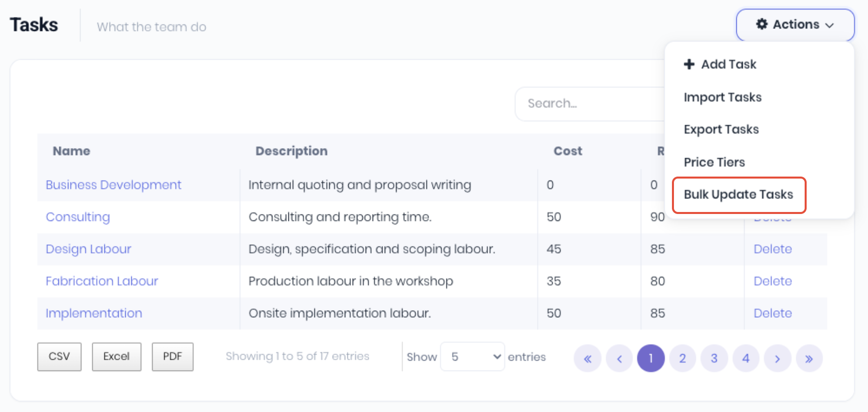This screenshot has width=868, height=412.
Task: Open Price Tiers from Actions menu
Action: (x=714, y=162)
